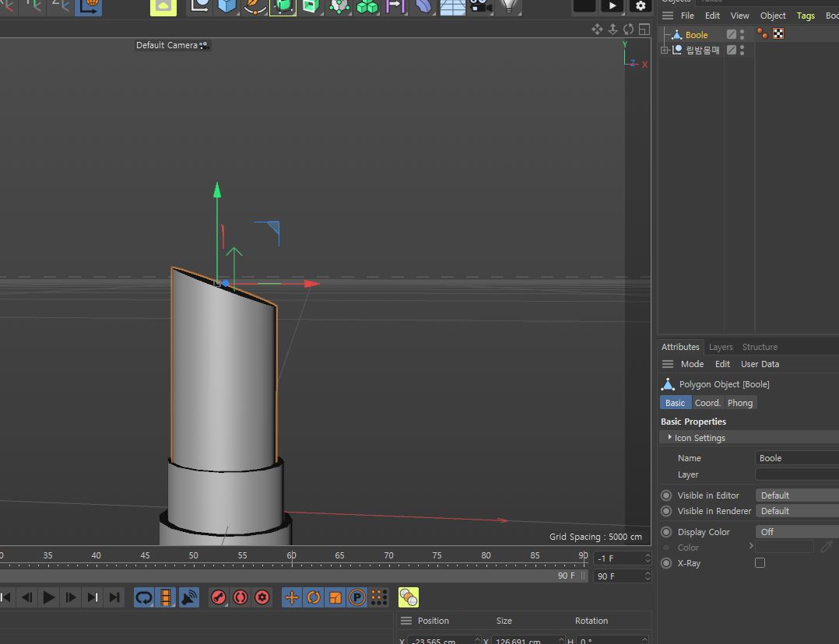The width and height of the screenshot is (839, 644).
Task: Toggle the viewport maximize layout icon
Action: pos(644,30)
